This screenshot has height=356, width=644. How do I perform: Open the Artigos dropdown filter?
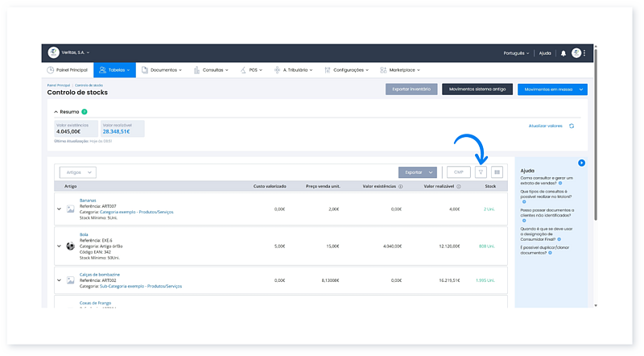coord(78,172)
